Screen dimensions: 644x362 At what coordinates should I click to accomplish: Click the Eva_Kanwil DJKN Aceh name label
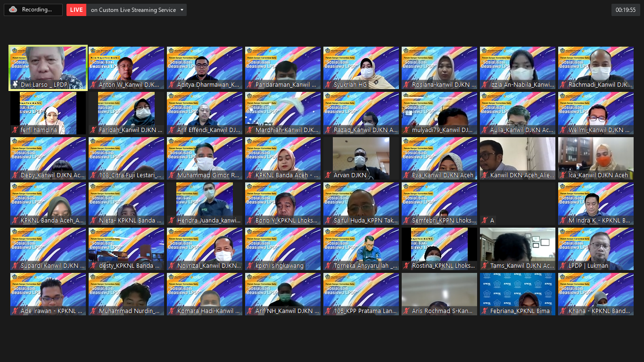tap(442, 175)
